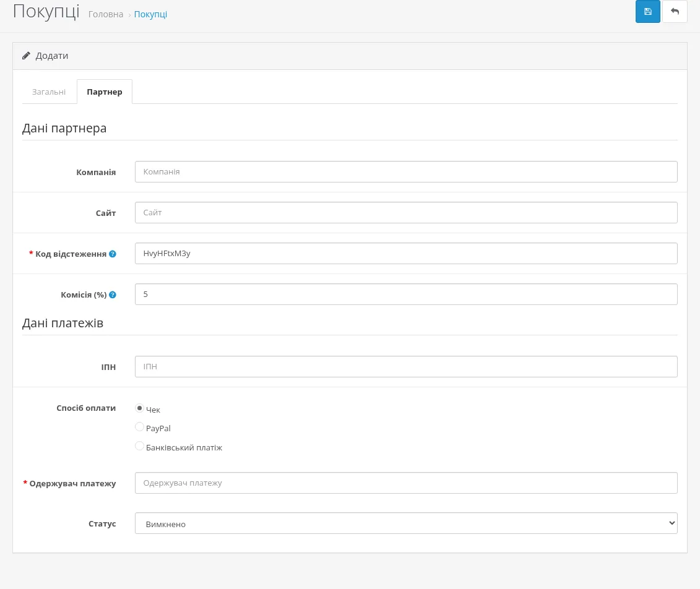Click the Покупці page title

pyautogui.click(x=46, y=12)
